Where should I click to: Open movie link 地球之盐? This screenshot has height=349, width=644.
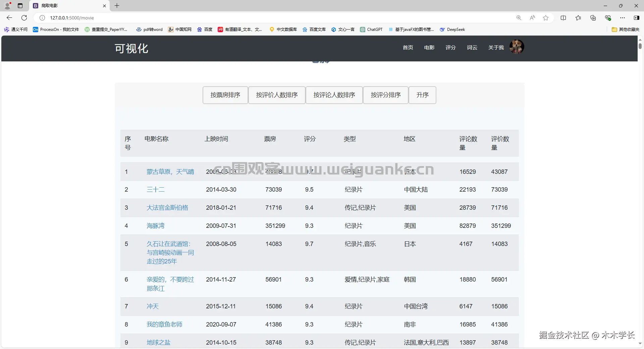coord(159,343)
